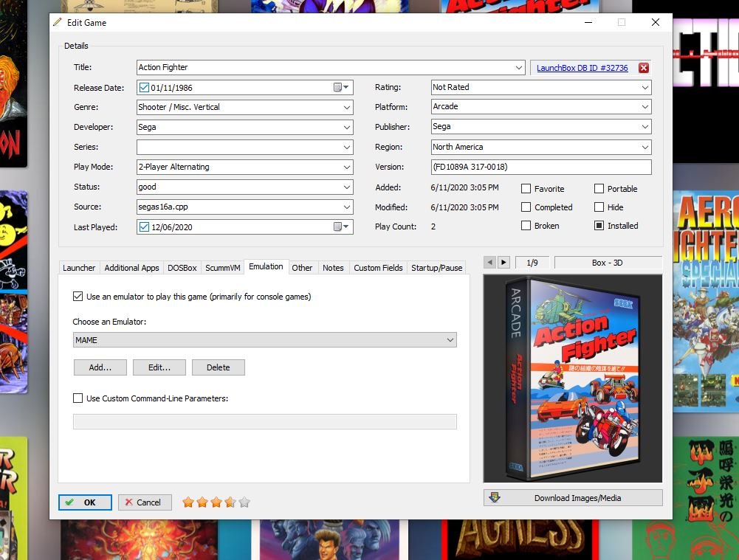Click the Edit... emulator button
This screenshot has width=739, height=560.
pos(159,367)
